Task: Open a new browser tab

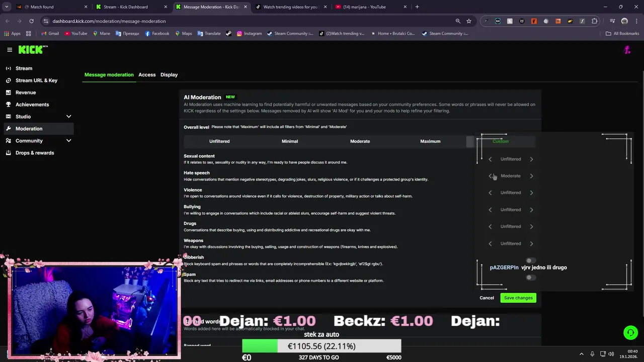Action: [417, 7]
